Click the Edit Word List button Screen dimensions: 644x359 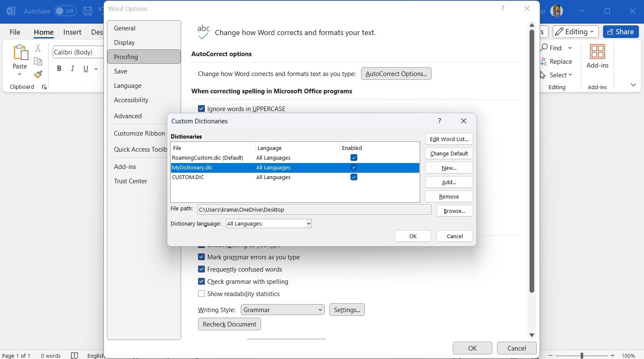(449, 139)
